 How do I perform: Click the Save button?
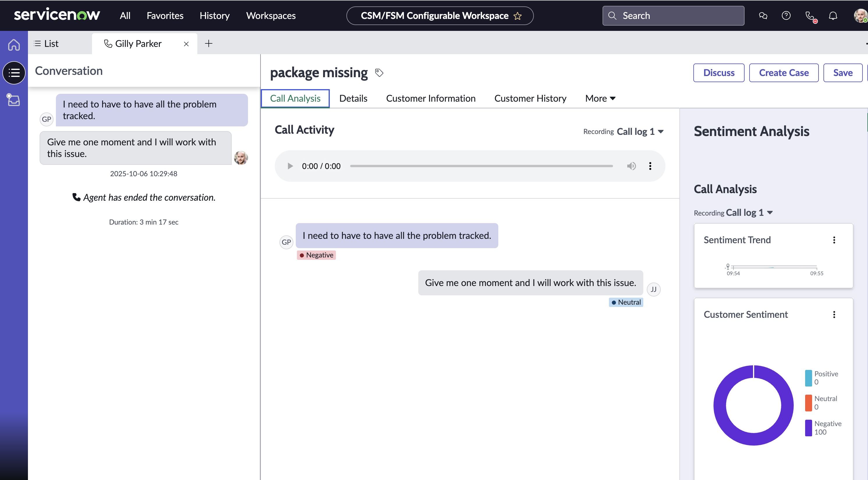tap(843, 73)
